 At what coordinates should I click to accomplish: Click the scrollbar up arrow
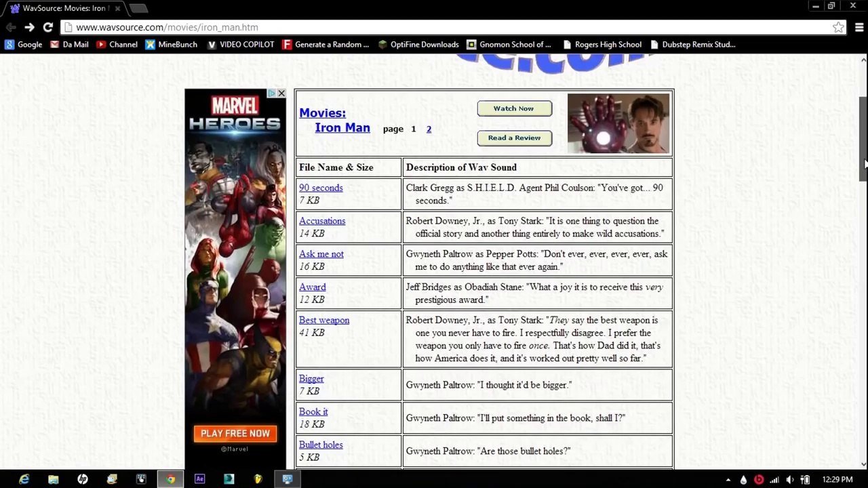point(863,60)
